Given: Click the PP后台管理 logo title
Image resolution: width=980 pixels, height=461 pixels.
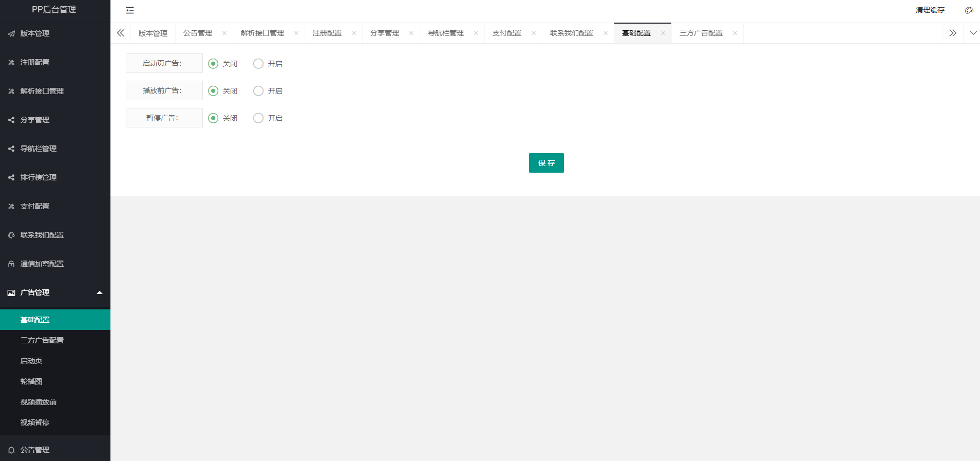Looking at the screenshot, I should pos(54,10).
